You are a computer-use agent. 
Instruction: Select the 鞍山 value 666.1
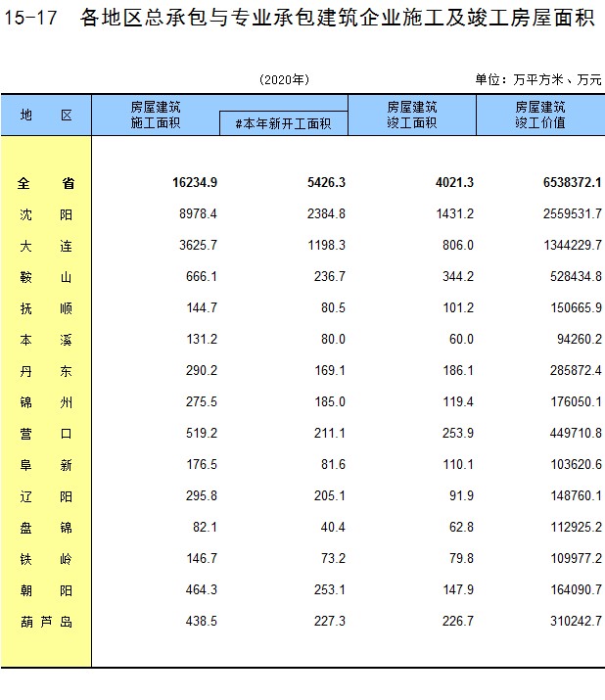(202, 276)
